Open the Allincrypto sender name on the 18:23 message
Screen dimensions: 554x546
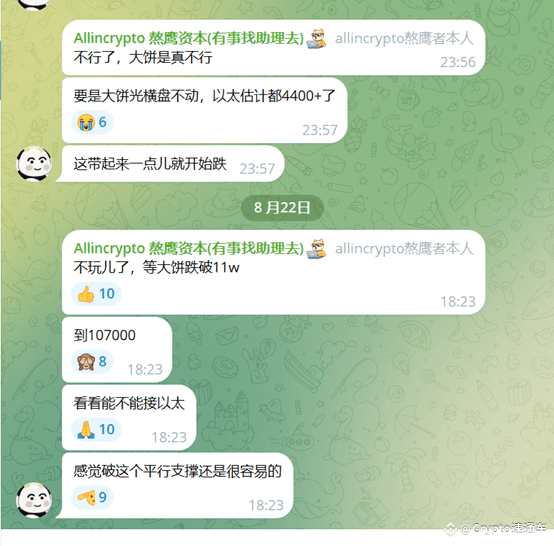pyautogui.click(x=189, y=248)
